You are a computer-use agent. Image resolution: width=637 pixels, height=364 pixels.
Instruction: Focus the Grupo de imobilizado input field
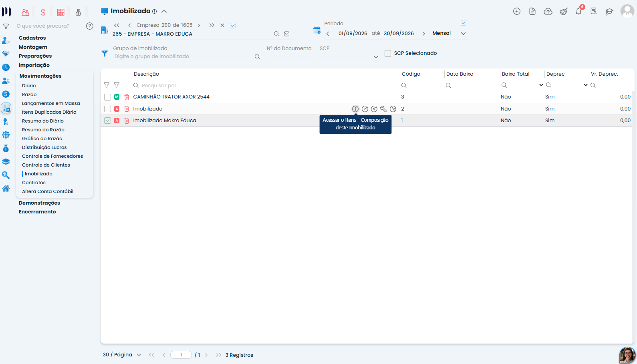(183, 56)
